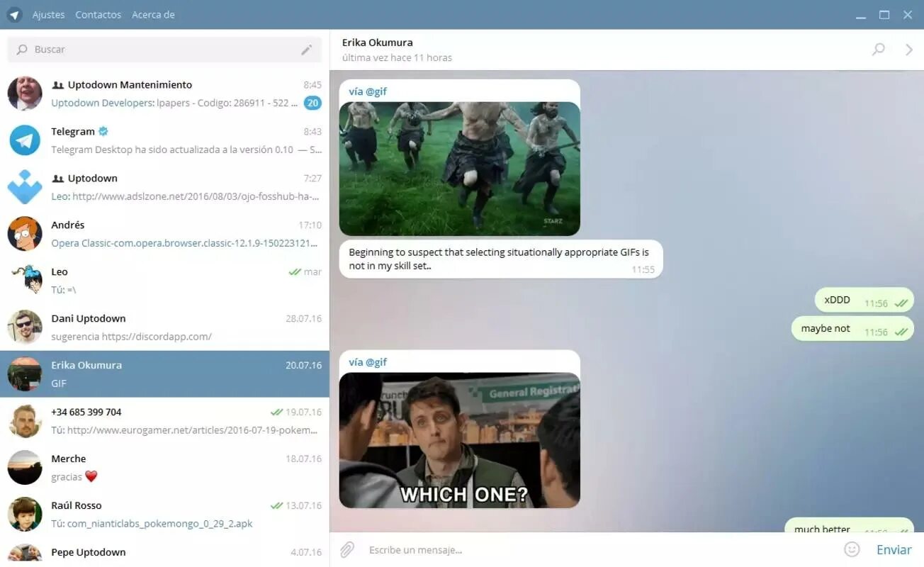
Task: Click the search icon inside the Buscar field
Action: point(23,50)
